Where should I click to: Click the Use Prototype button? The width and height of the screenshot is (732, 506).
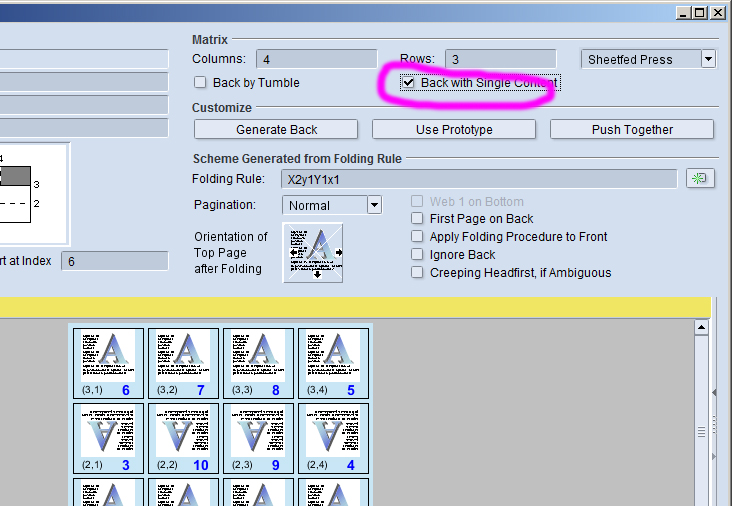click(x=454, y=129)
